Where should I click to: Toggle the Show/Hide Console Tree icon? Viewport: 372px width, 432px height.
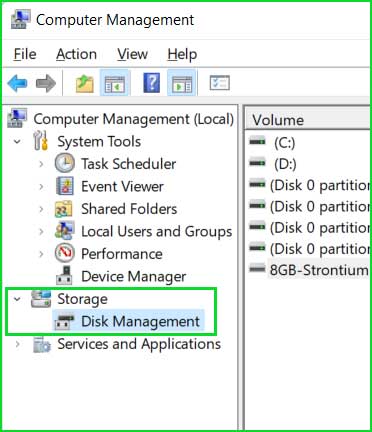click(x=114, y=83)
